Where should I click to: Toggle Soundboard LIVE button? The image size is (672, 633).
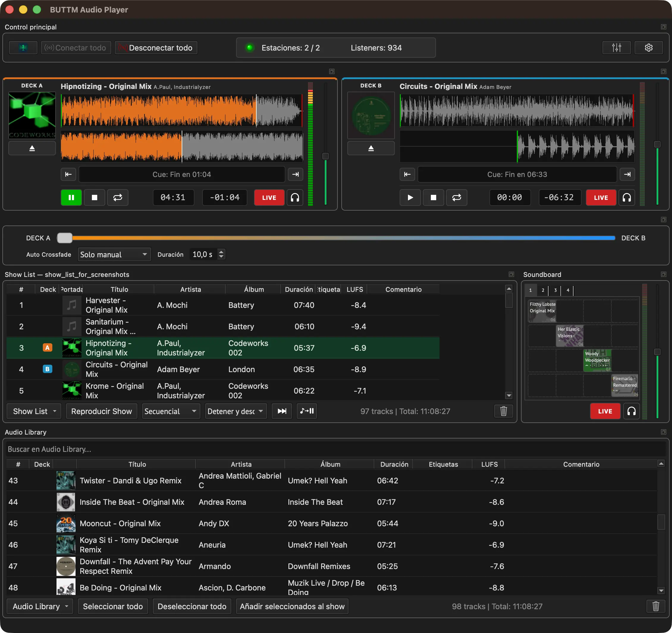[605, 411]
